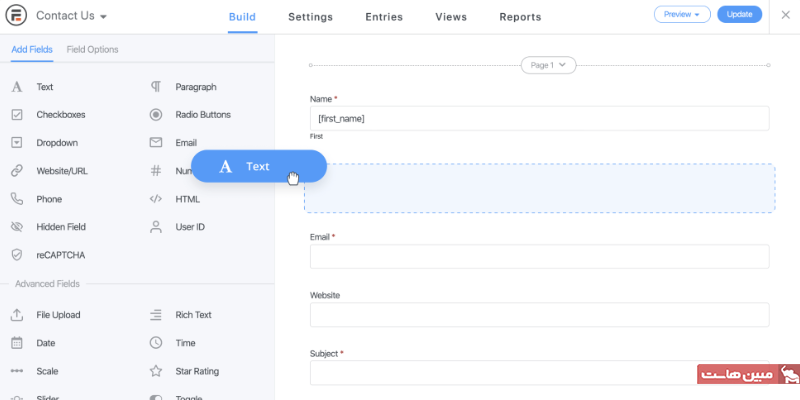
Task: Select the Paragraph field icon
Action: pos(156,87)
